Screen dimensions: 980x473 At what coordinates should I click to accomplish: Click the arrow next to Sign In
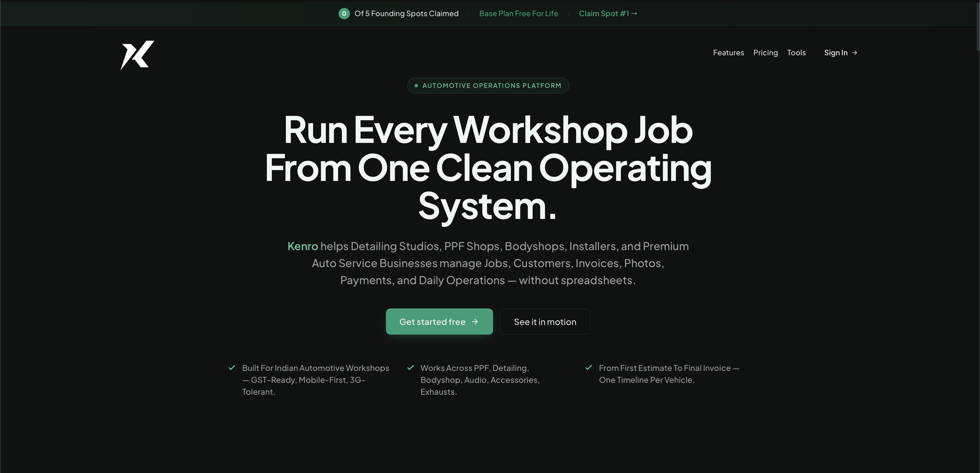pos(855,52)
